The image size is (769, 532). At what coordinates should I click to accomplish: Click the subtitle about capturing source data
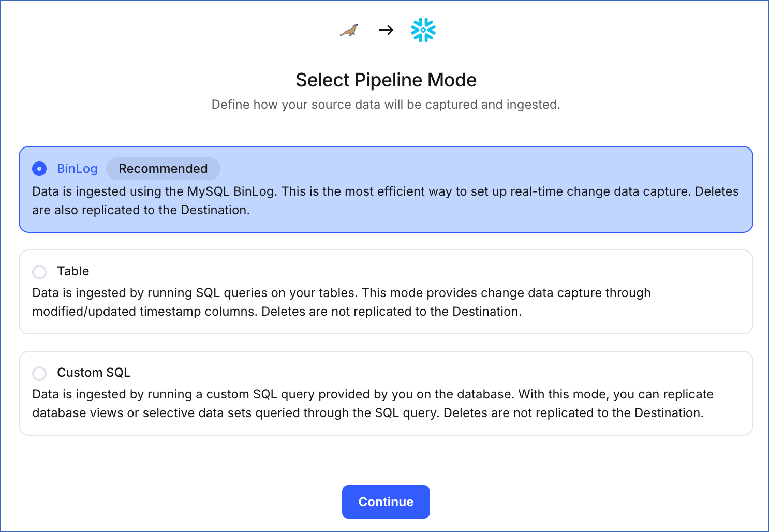tap(386, 105)
